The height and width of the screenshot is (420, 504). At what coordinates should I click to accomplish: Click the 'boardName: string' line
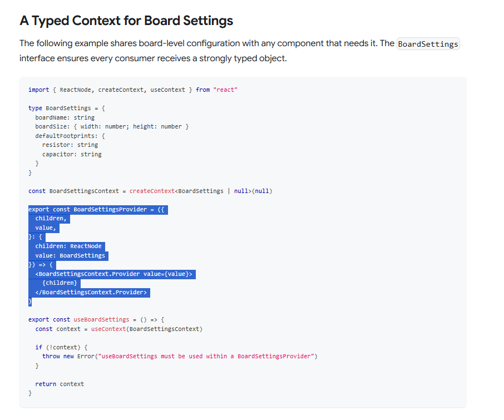pos(65,117)
